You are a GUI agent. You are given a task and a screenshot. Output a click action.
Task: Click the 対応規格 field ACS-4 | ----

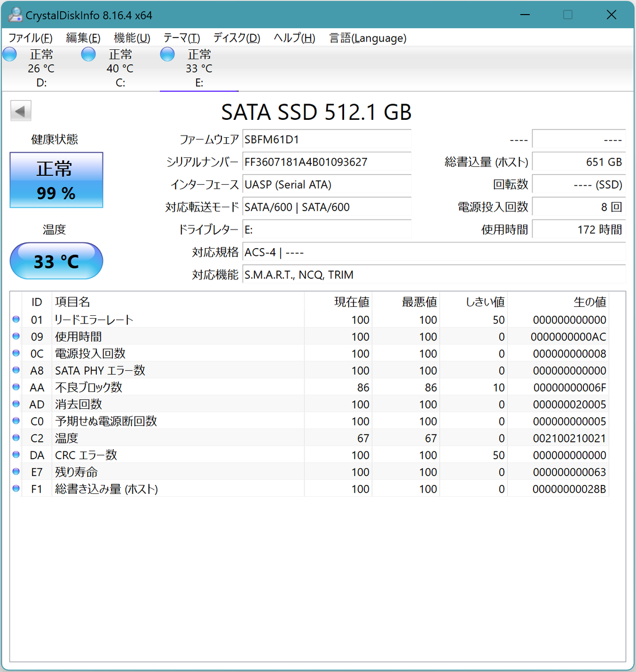coord(434,253)
